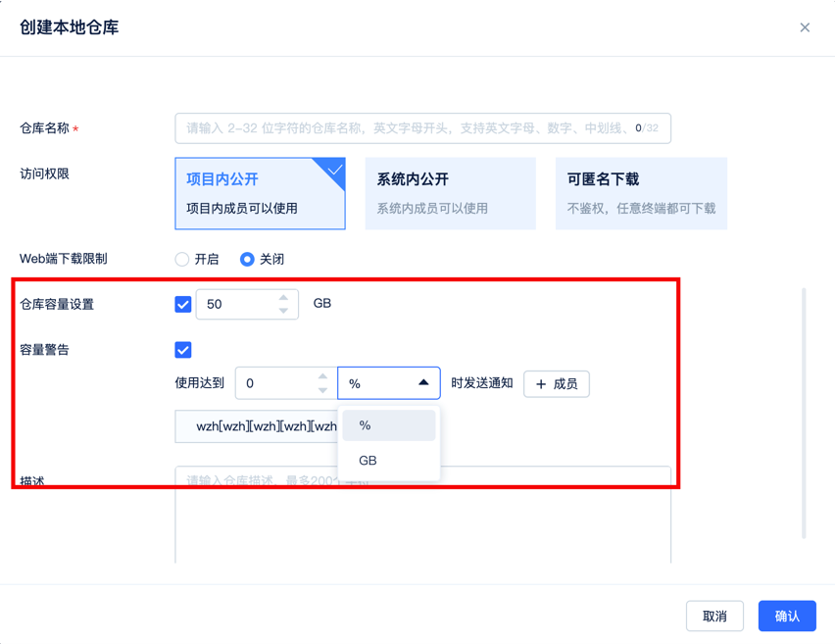Uncheck the 仓库容量设置 checkbox
The image size is (835, 644).
[183, 304]
